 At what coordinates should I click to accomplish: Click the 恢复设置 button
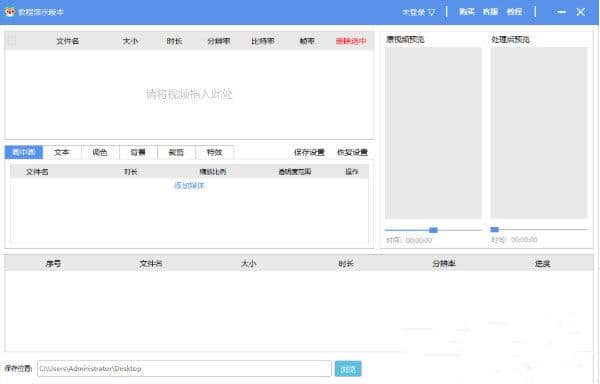[x=352, y=152]
